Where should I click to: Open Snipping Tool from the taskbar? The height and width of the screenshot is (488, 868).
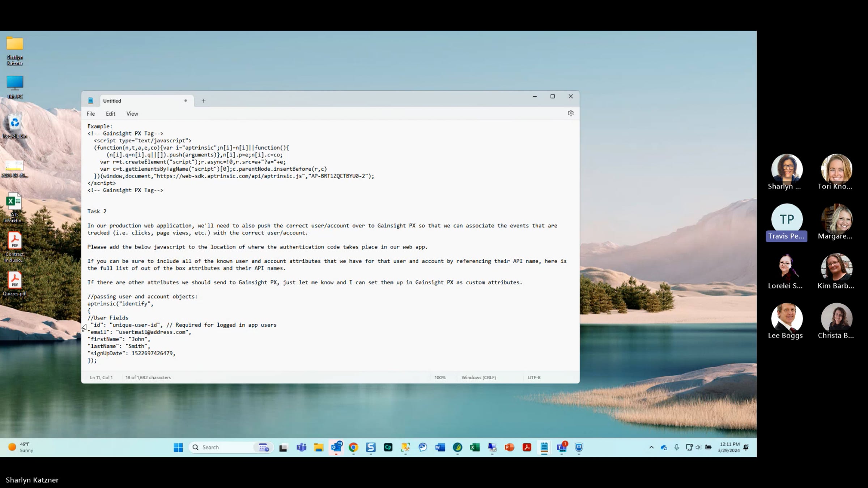[x=405, y=448]
